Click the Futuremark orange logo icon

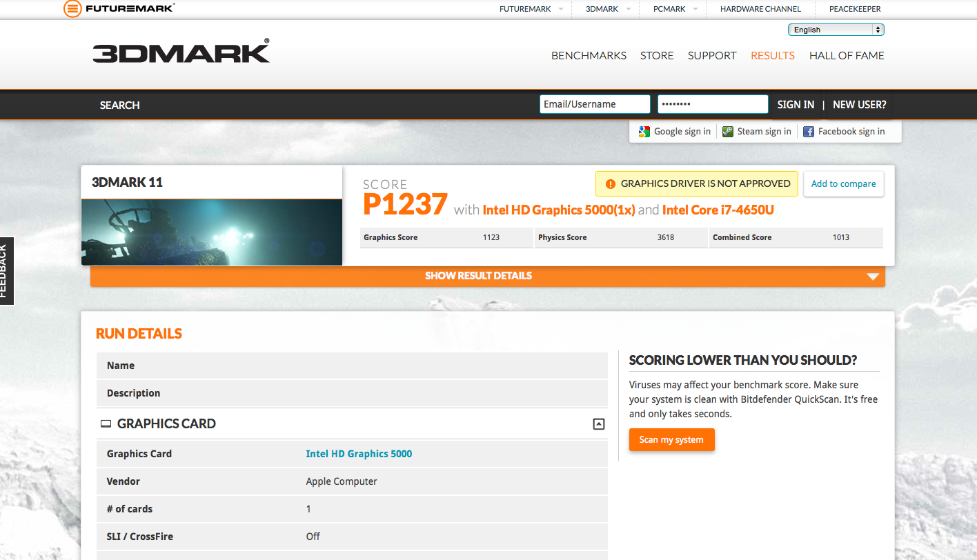72,9
